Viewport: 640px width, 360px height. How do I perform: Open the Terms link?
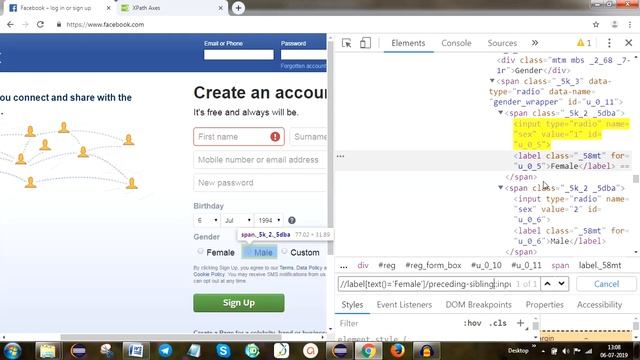coord(286,268)
